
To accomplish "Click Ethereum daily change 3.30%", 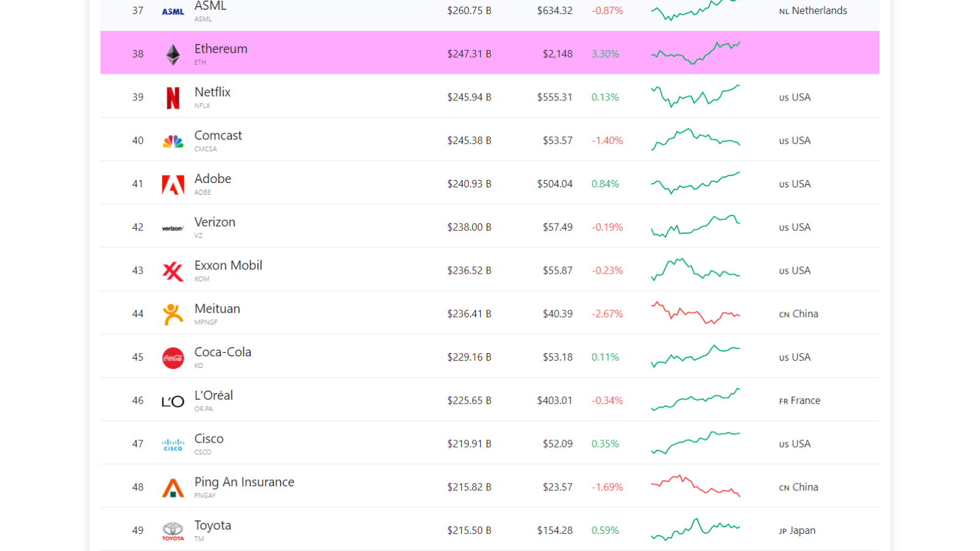I will [605, 54].
